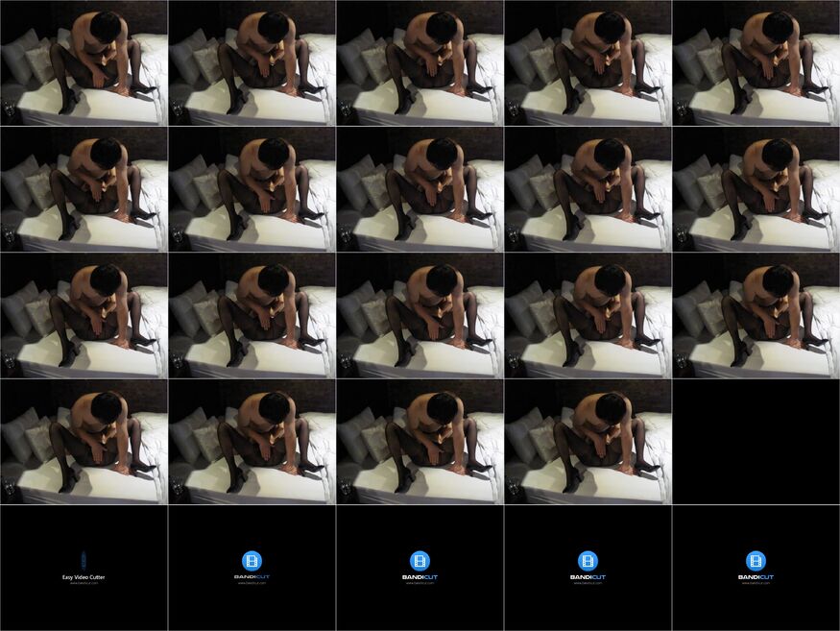Image resolution: width=840 pixels, height=631 pixels.
Task: Select the first thumbnail in the top row
Action: click(84, 63)
